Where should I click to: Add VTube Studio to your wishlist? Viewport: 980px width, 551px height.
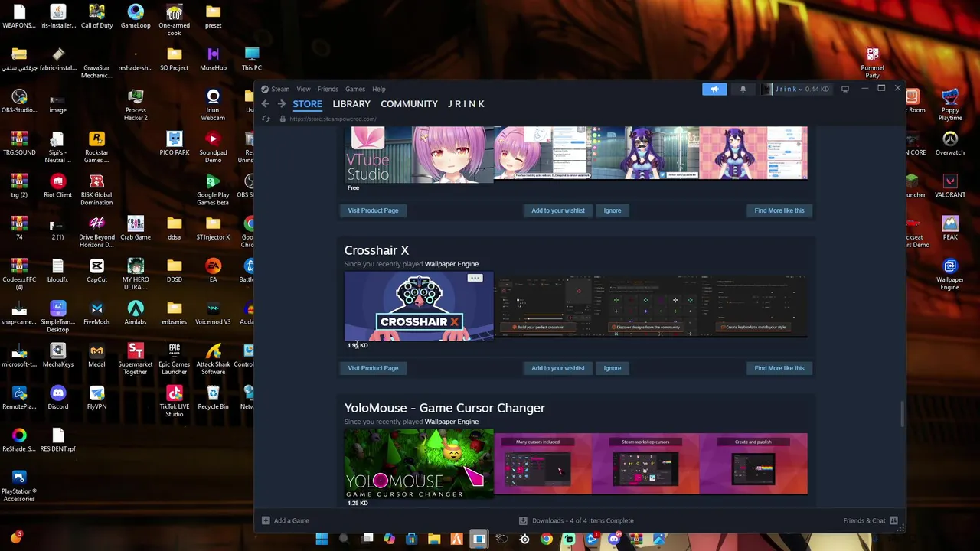point(558,210)
